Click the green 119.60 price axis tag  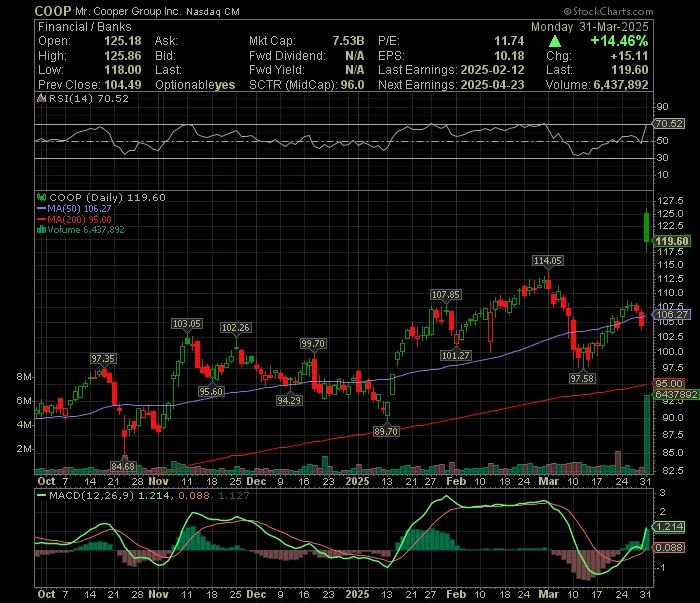[x=671, y=241]
